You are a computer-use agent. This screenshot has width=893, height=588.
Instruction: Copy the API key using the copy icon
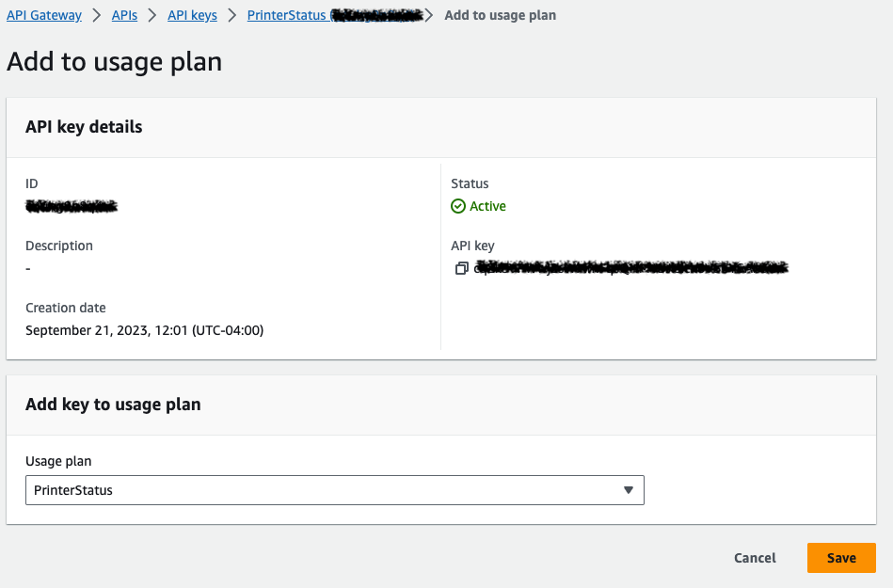(x=461, y=268)
